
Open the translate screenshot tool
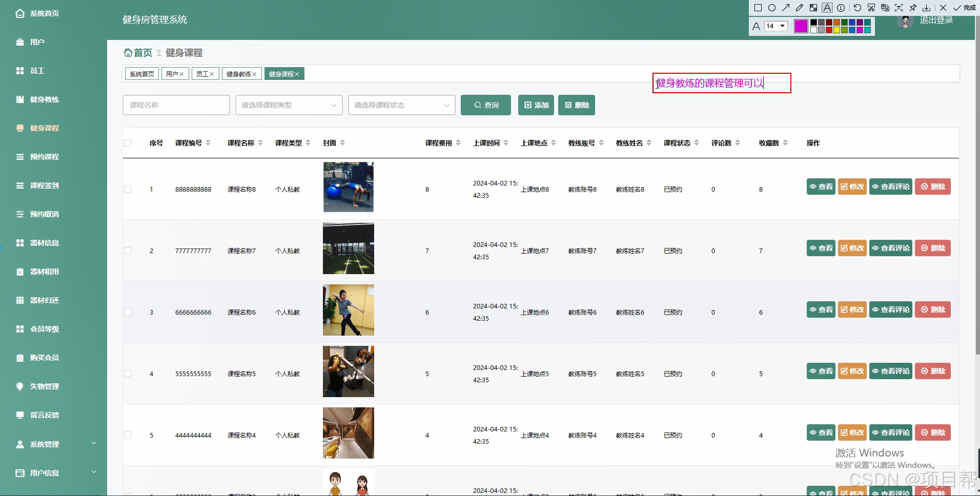(x=885, y=8)
